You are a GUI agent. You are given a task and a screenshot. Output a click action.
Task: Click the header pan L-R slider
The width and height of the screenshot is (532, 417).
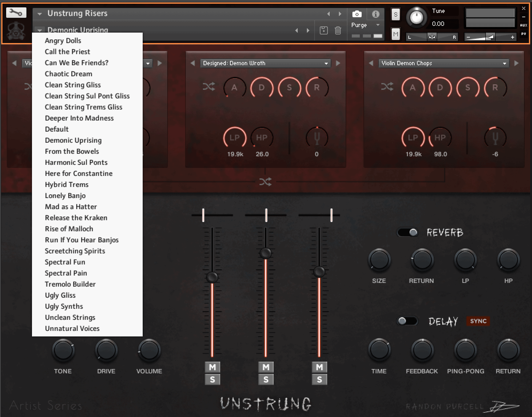point(432,37)
